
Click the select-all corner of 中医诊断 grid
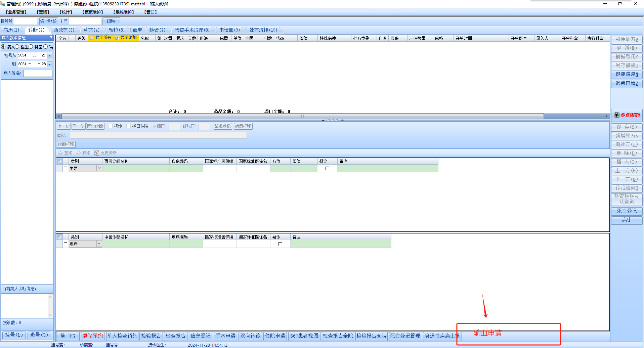(x=59, y=237)
